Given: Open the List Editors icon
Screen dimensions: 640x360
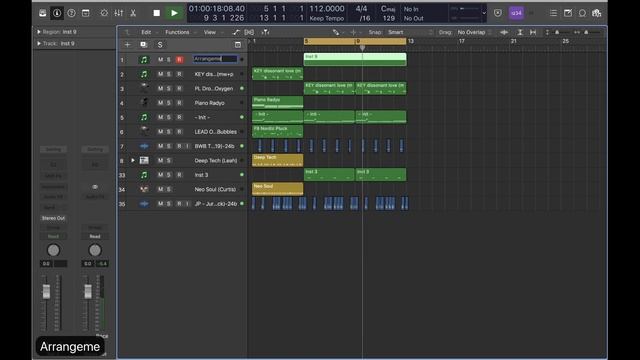Looking at the screenshot, I should pyautogui.click(x=553, y=13).
